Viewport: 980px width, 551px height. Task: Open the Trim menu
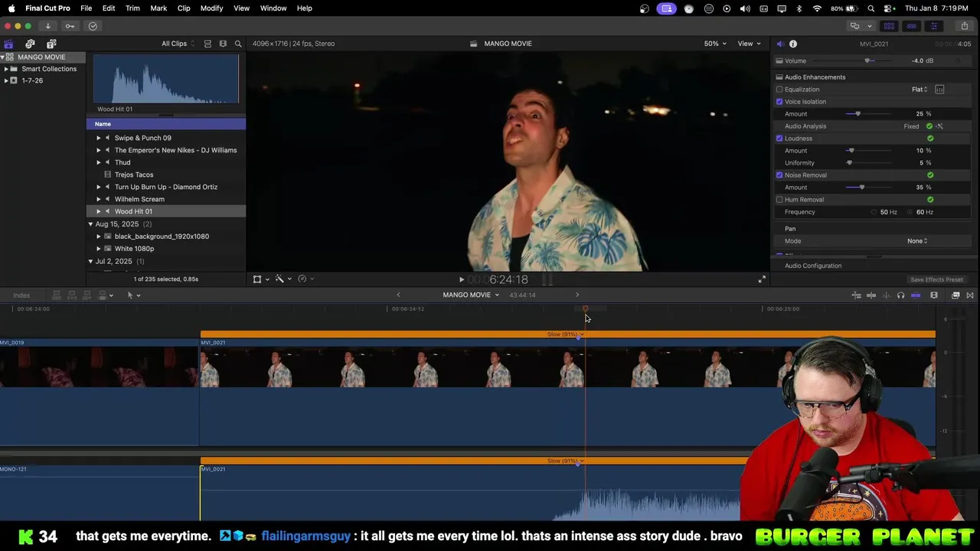coord(132,8)
